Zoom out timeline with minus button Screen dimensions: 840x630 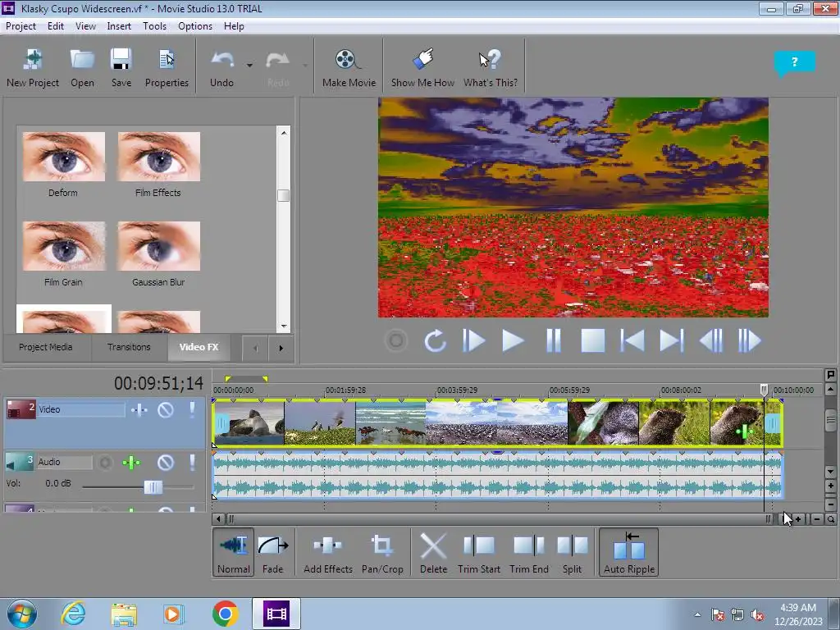(816, 519)
